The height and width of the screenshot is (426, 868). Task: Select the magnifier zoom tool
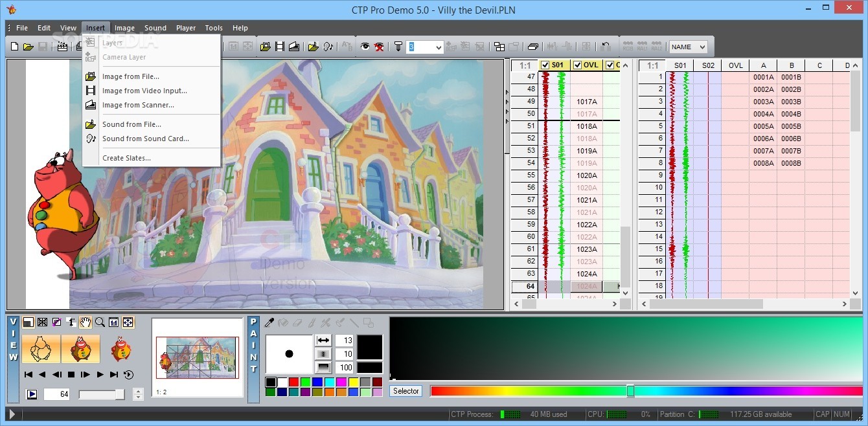[100, 322]
